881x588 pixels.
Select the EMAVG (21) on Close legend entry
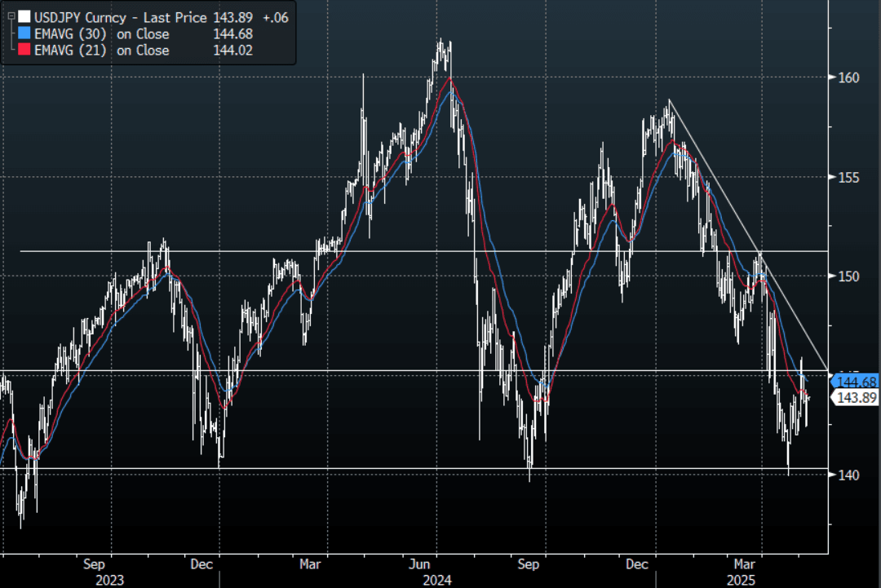pyautogui.click(x=101, y=51)
